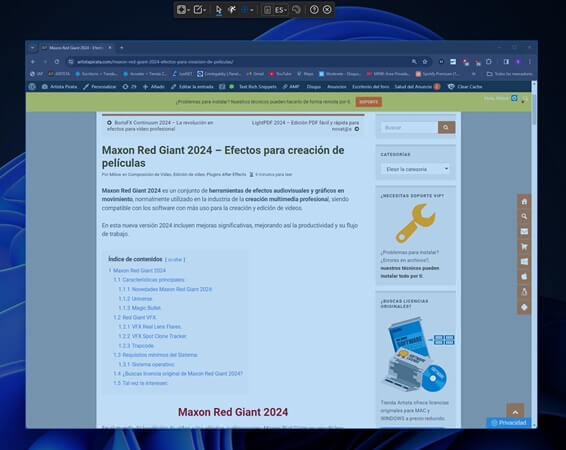Click the edit/annotate icon in the floating toolbar
This screenshot has width=566, height=450.
[198, 10]
